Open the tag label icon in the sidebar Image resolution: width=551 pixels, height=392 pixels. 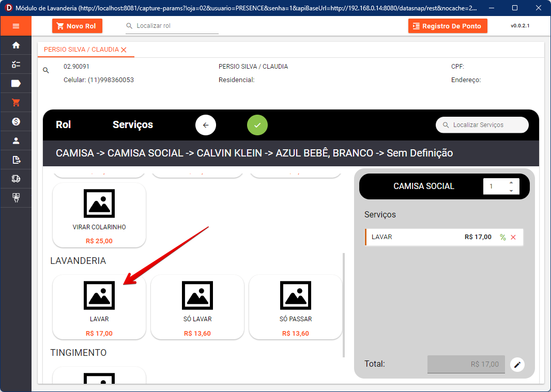(16, 83)
